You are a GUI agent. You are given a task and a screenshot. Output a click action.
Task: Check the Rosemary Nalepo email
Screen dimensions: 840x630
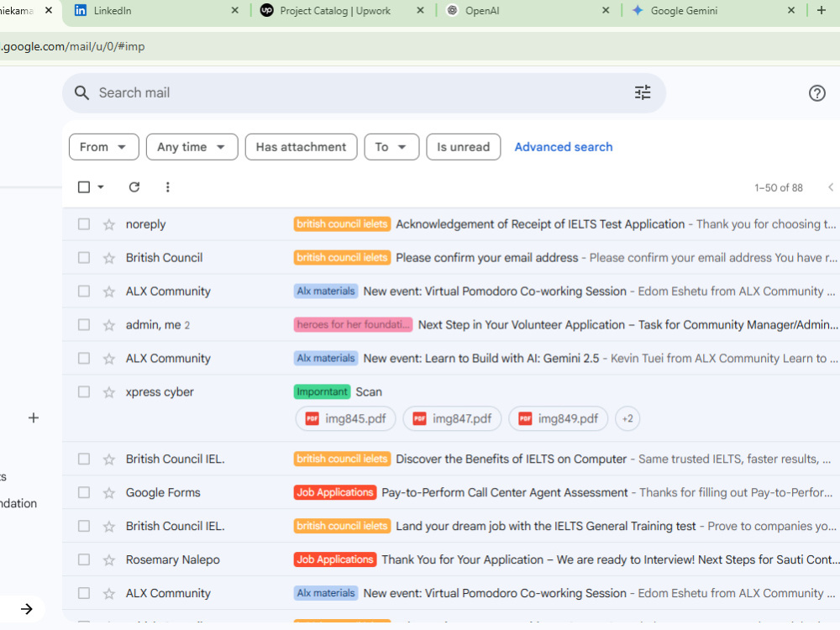[83, 559]
